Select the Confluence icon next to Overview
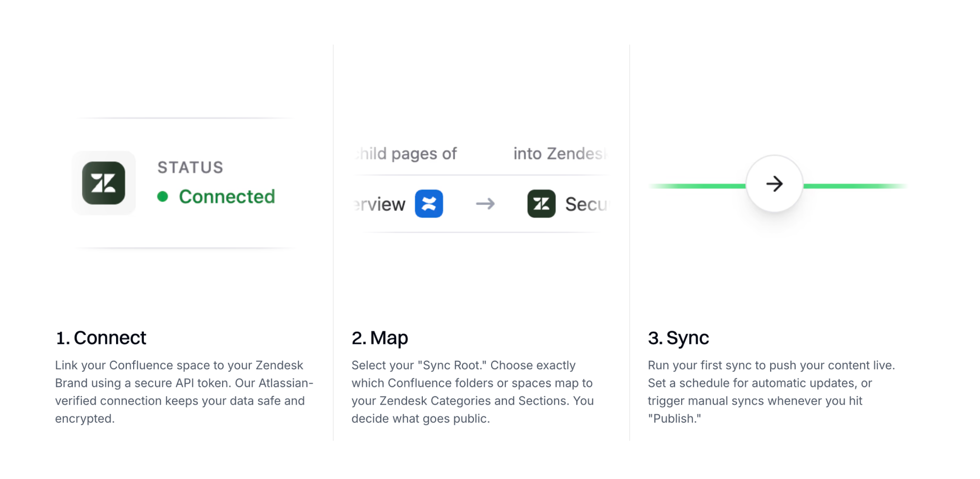Image resolution: width=980 pixels, height=479 pixels. pos(429,204)
